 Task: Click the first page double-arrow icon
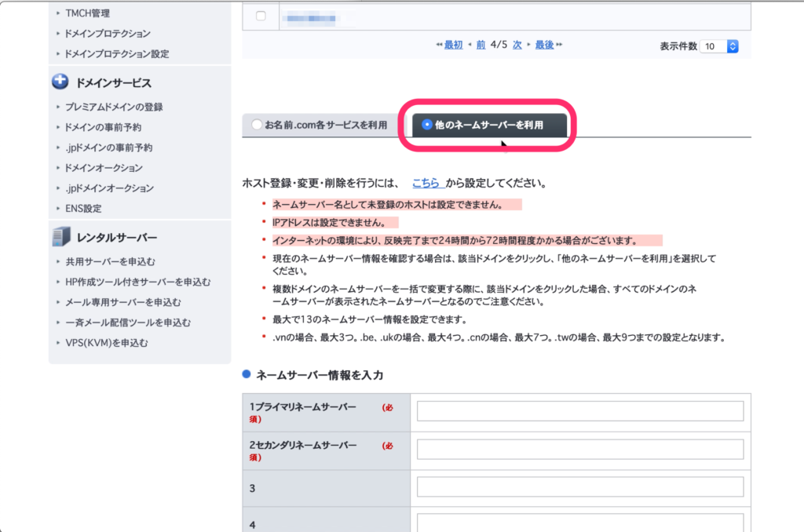pyautogui.click(x=439, y=46)
